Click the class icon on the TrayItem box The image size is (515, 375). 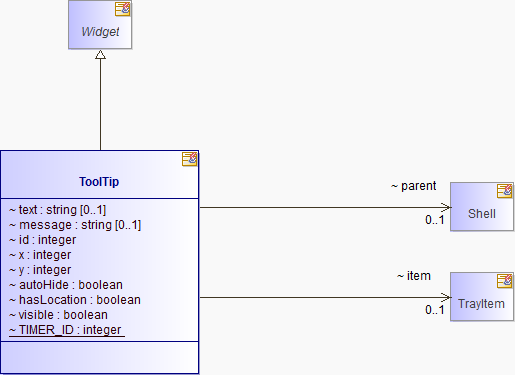(x=504, y=281)
